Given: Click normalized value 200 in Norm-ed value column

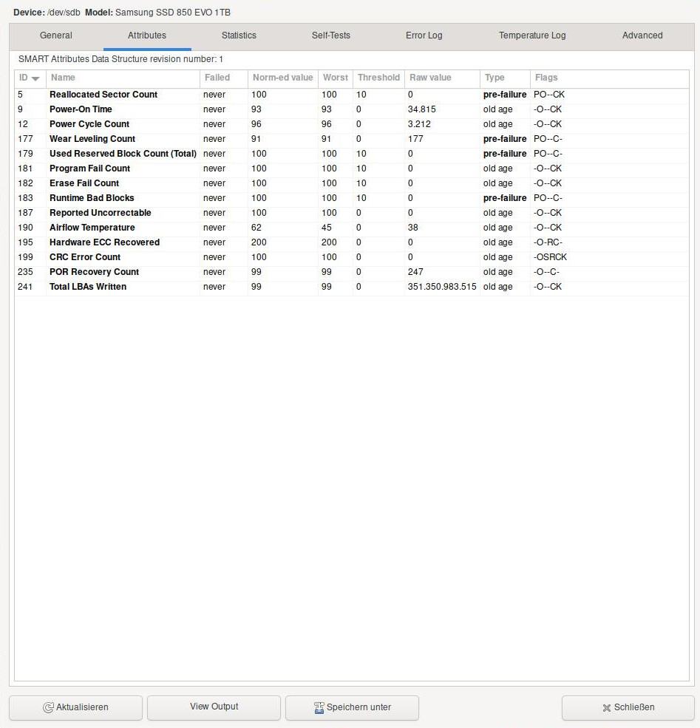Looking at the screenshot, I should [x=259, y=242].
